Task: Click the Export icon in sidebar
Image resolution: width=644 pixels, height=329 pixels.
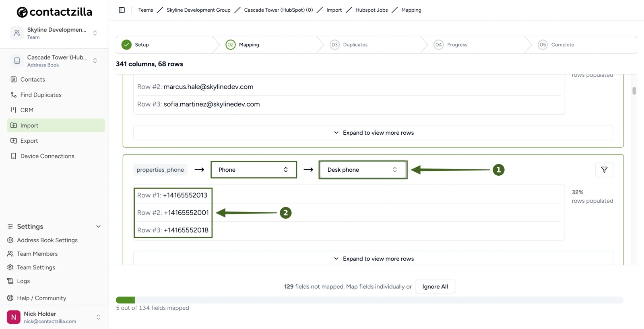Action: click(x=14, y=141)
